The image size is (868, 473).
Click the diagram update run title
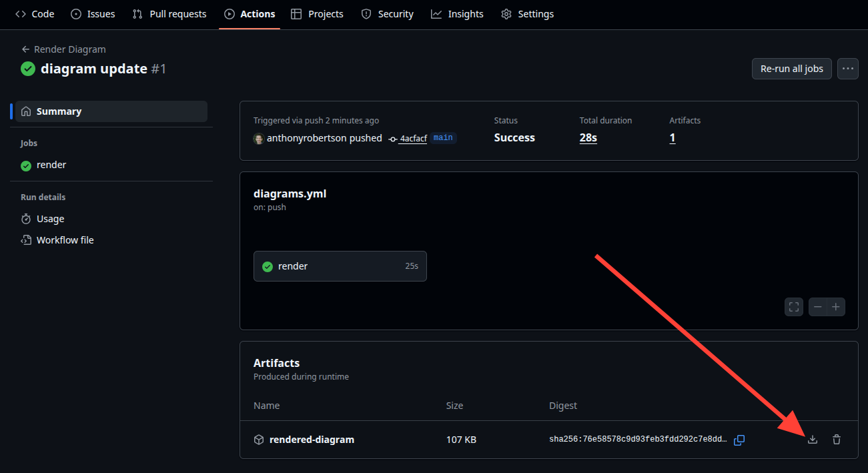[x=94, y=69]
